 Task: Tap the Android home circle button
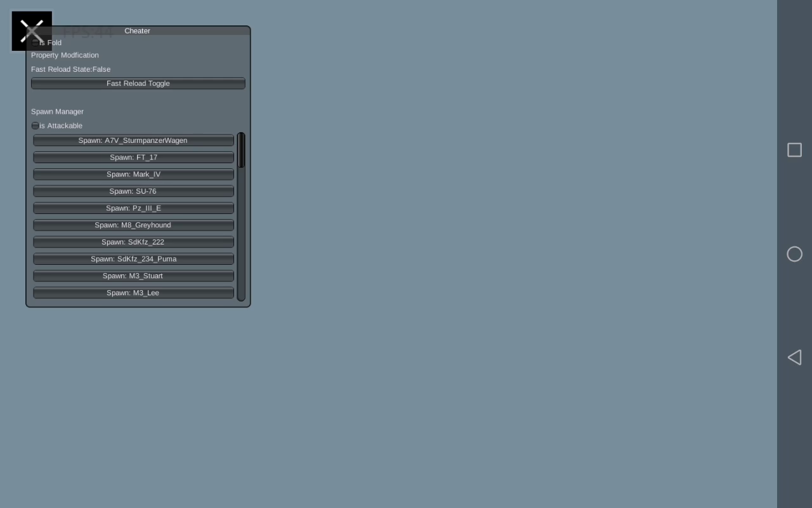(794, 254)
